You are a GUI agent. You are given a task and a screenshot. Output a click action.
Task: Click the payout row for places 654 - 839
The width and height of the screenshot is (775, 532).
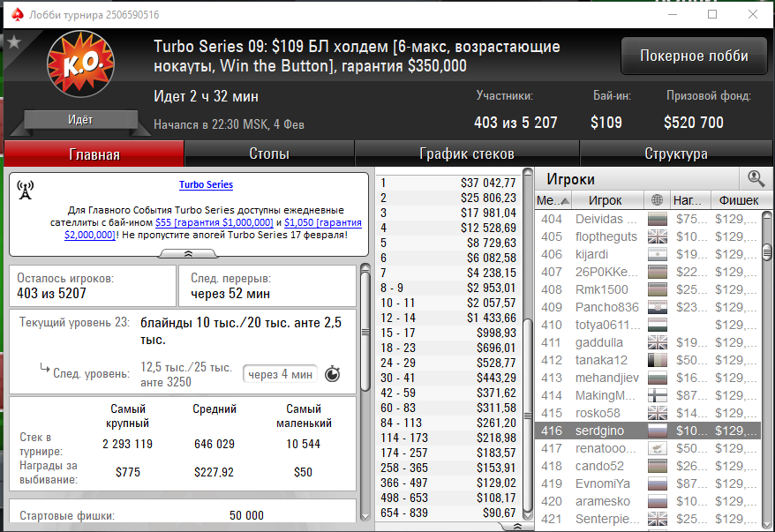tap(448, 513)
